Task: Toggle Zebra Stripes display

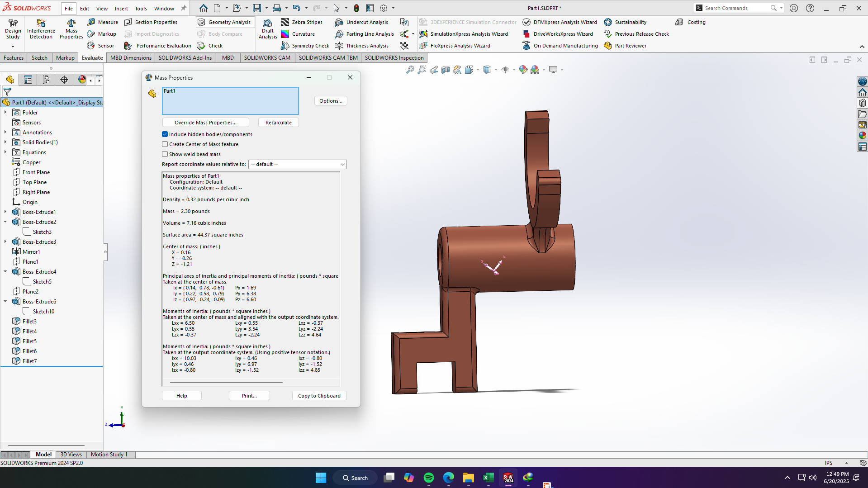Action: [302, 22]
